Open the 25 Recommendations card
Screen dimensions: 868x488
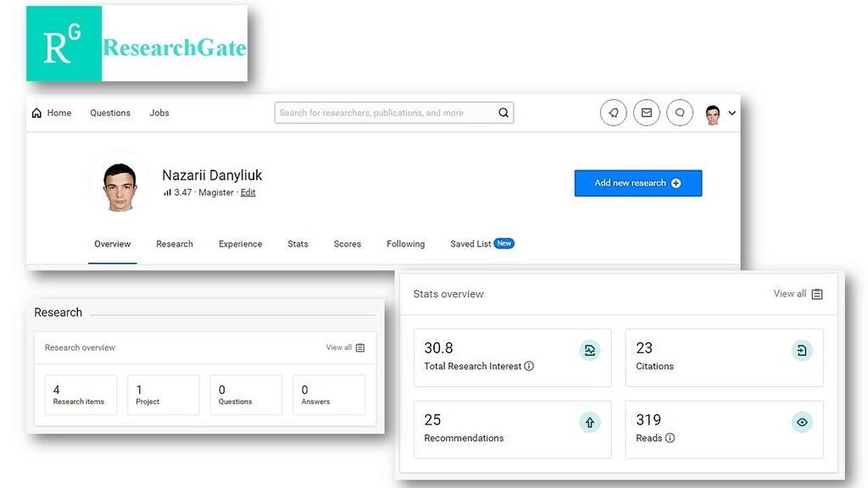coord(513,430)
